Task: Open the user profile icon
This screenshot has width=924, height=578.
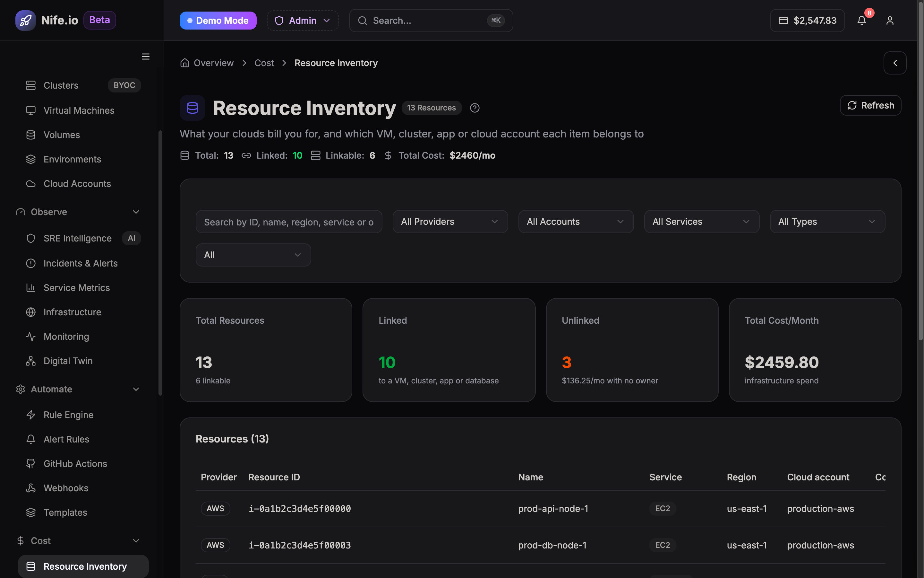Action: coord(890,20)
